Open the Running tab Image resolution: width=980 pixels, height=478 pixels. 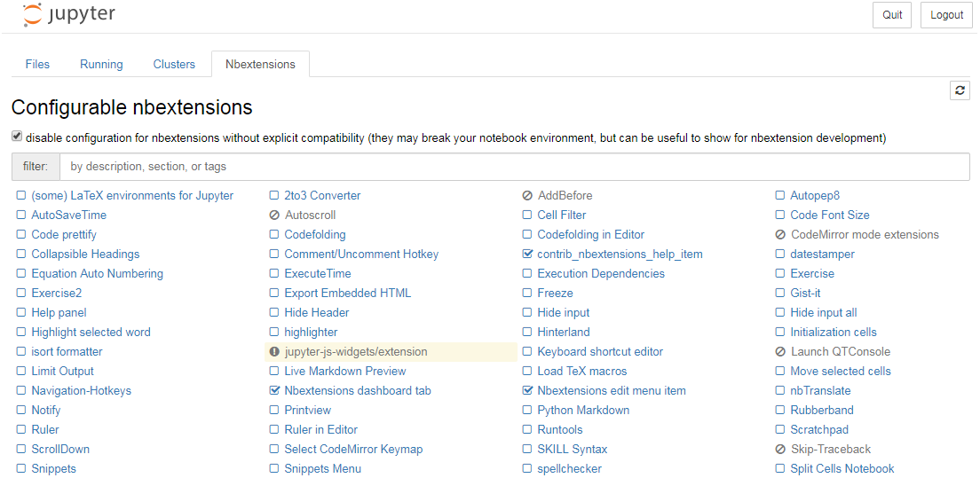tap(101, 64)
